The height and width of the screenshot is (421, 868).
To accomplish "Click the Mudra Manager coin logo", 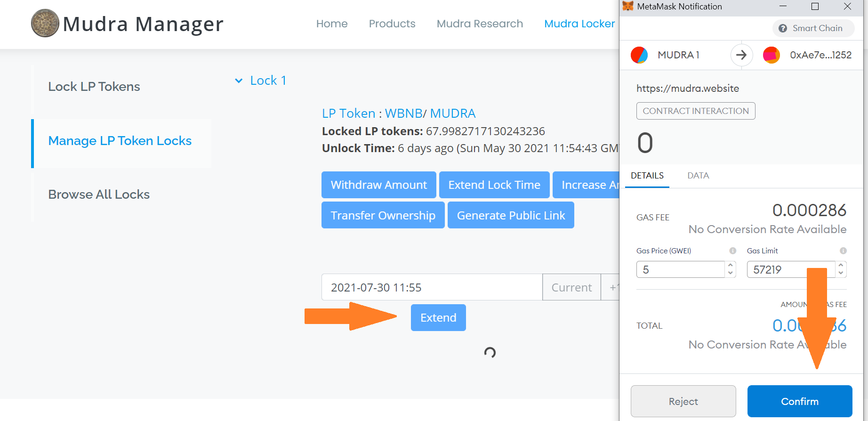I will pyautogui.click(x=45, y=23).
